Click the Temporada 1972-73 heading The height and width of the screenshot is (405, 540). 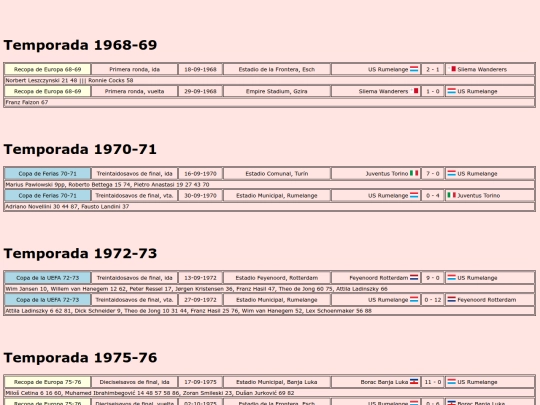click(x=80, y=253)
